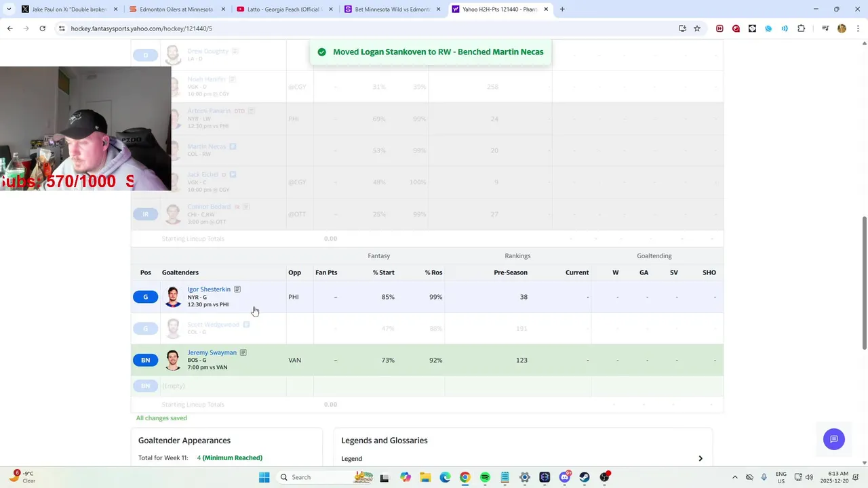Open Discord from the taskbar
868x488 pixels.
click(564, 477)
